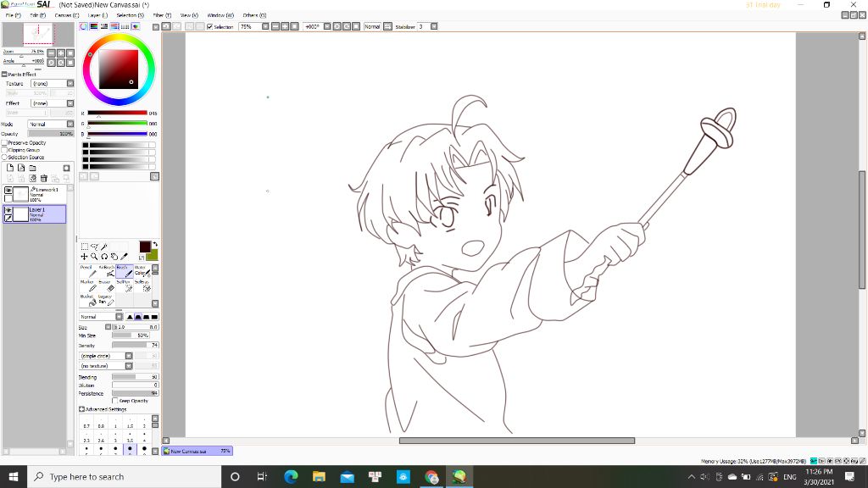Screen dimensions: 868x488
Task: Select the SelPen tool
Action: click(124, 286)
